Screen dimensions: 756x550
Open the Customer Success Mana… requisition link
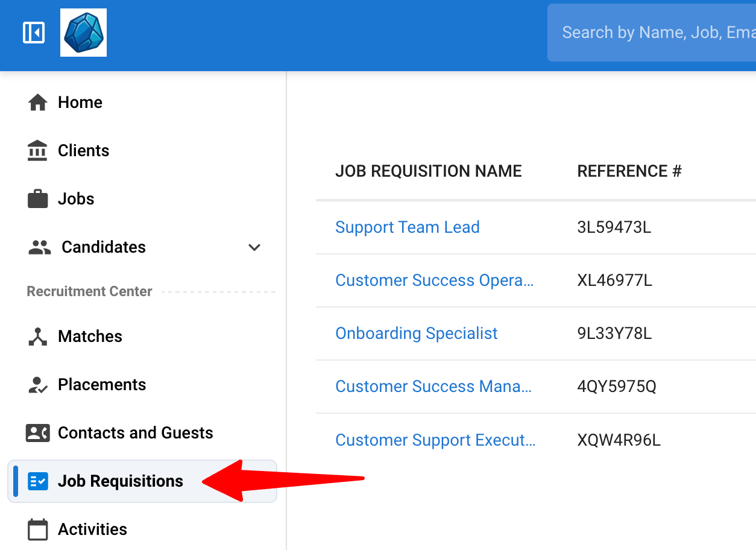click(x=433, y=387)
